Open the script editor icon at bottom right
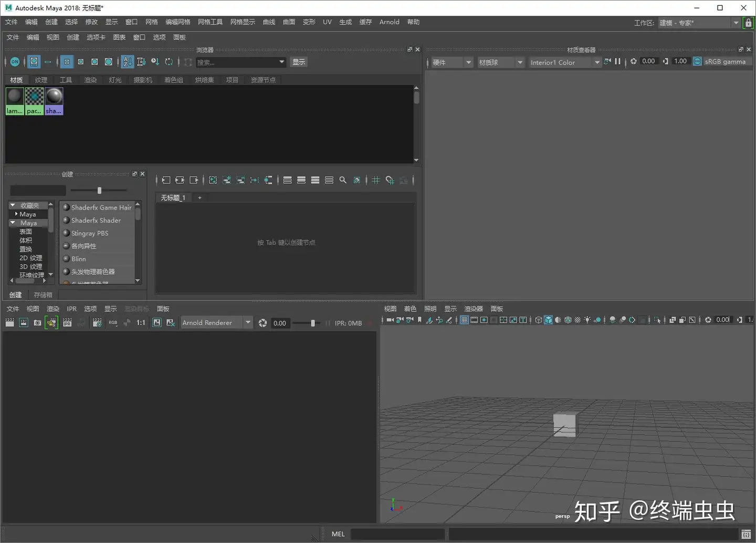This screenshot has width=756, height=543. tap(746, 534)
